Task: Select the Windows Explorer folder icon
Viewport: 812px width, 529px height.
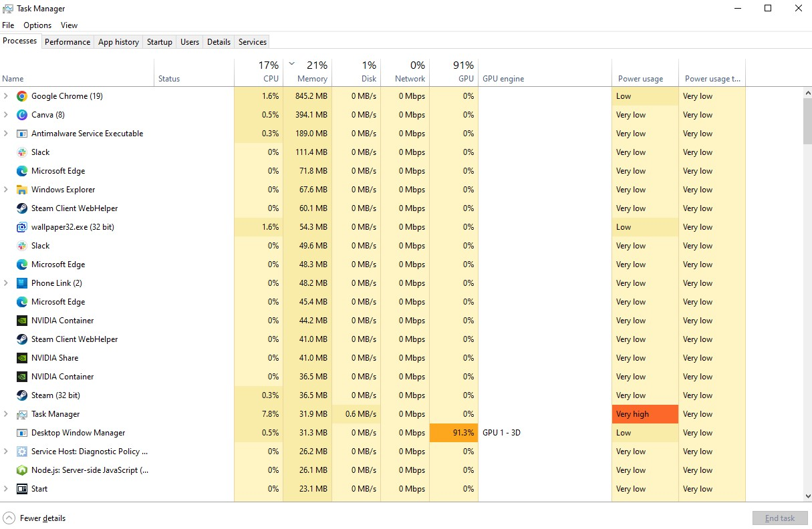Action: 21,190
